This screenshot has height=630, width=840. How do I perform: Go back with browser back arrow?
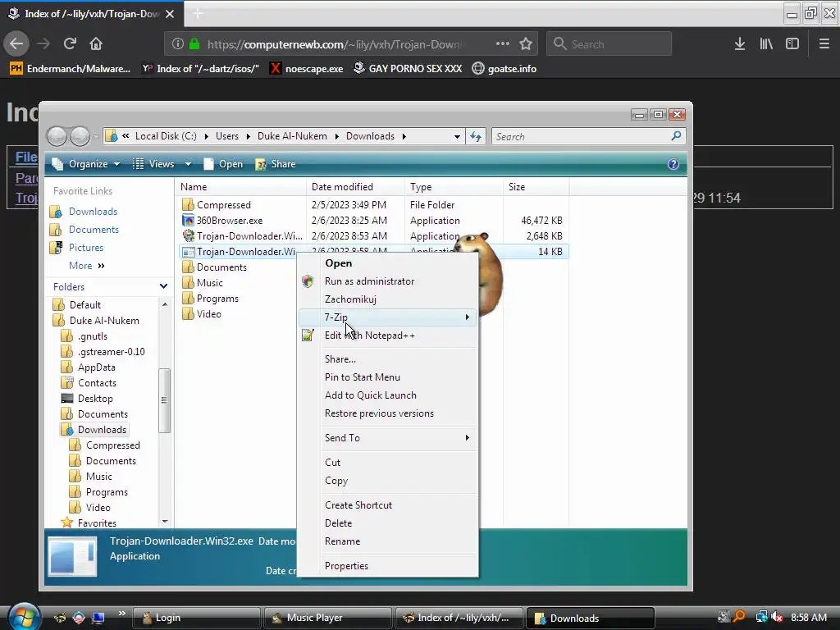tap(16, 43)
